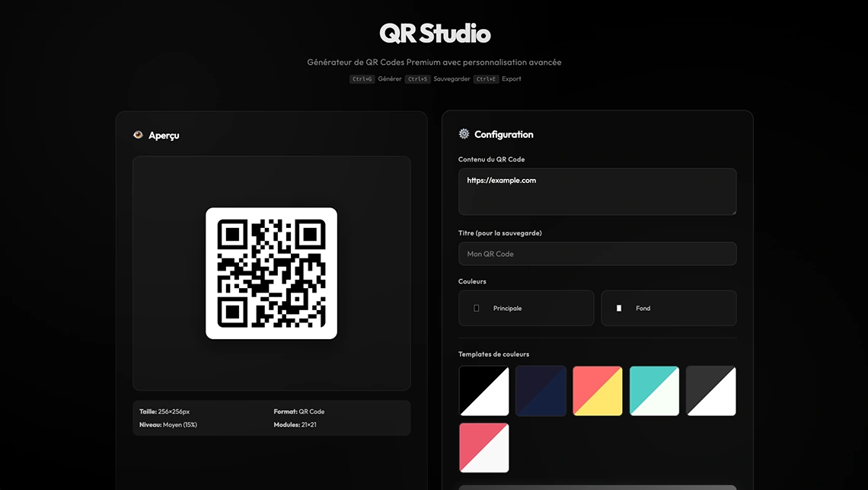Click the Générateur de QR Codes Premium subtitle

(x=434, y=62)
